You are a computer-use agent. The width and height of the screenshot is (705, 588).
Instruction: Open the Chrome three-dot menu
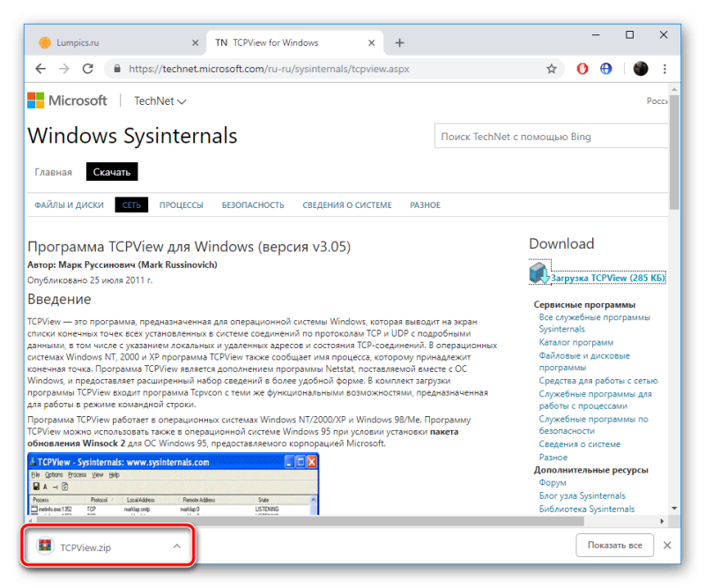pyautogui.click(x=664, y=69)
